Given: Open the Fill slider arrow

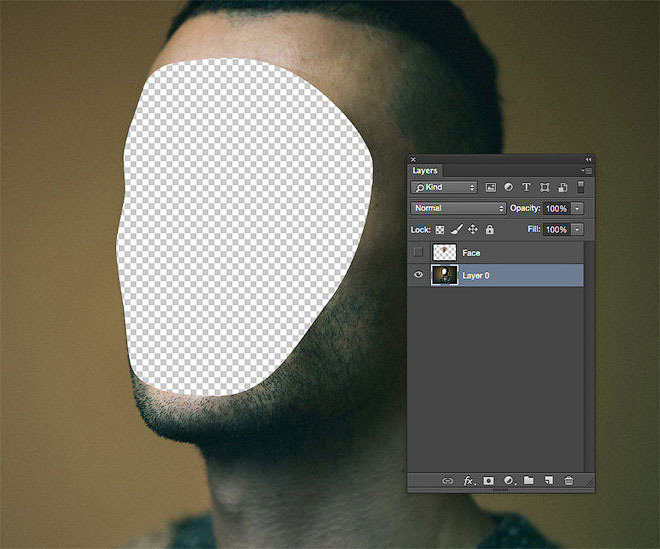Looking at the screenshot, I should (x=578, y=229).
